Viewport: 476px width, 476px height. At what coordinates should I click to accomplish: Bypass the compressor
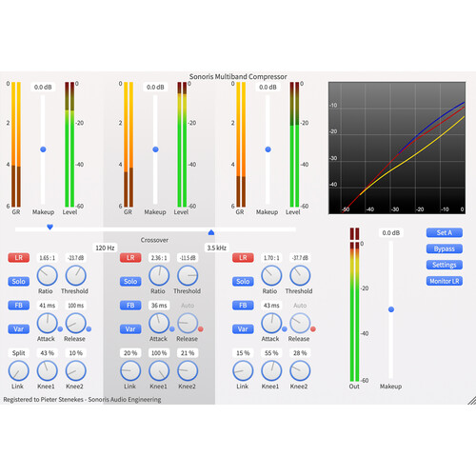(x=445, y=248)
